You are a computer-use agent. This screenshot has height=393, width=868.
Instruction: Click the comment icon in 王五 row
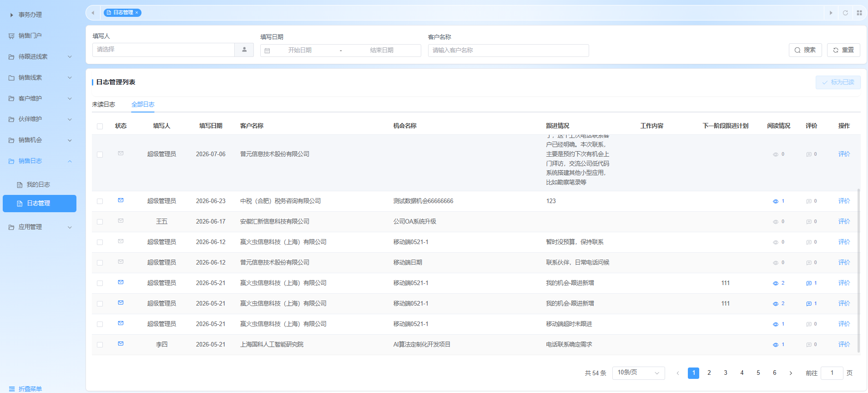pos(809,222)
